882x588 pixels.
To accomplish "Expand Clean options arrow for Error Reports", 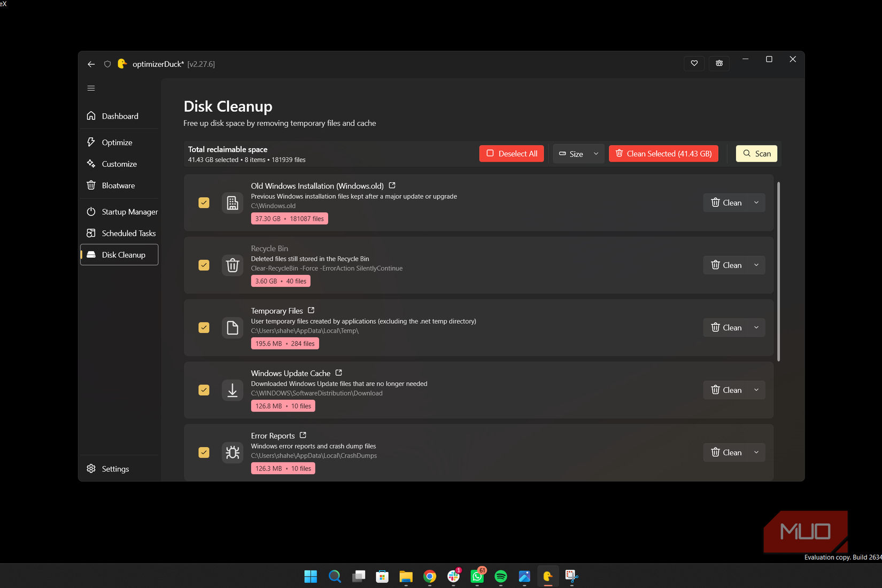I will pos(756,452).
